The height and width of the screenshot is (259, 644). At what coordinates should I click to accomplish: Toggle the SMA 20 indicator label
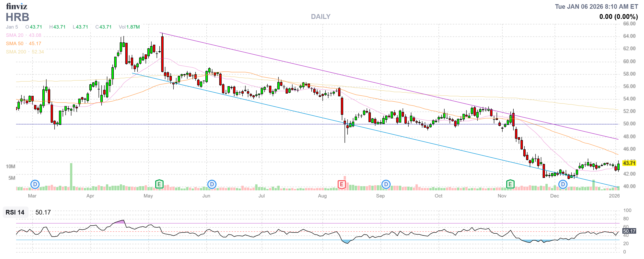(x=15, y=35)
